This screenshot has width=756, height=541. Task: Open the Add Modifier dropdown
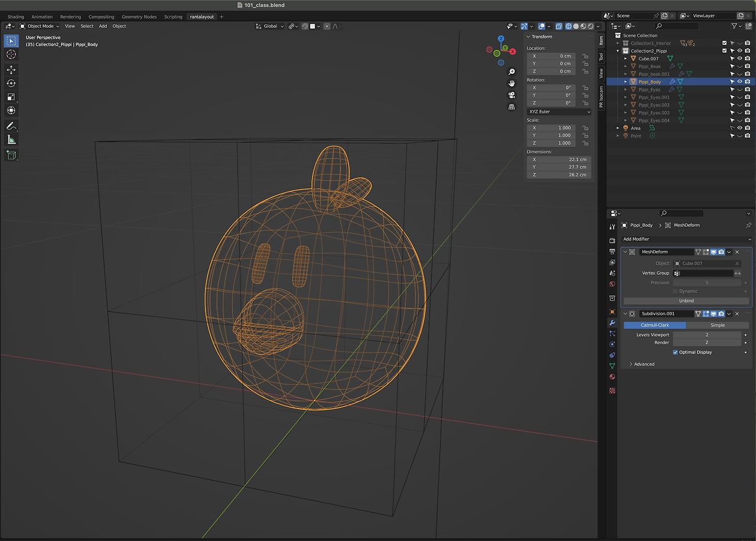[x=686, y=239]
